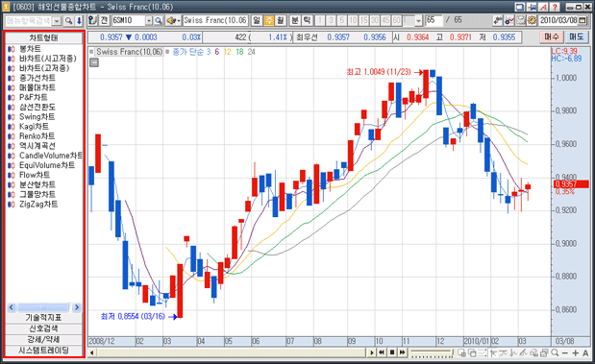
Task: Click the speaker alert icon
Action: pos(171,20)
